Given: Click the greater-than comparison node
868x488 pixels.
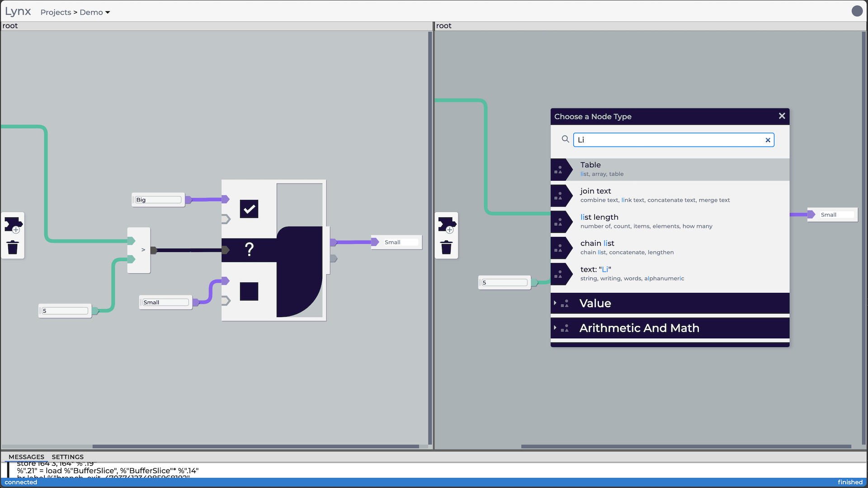Looking at the screenshot, I should (x=143, y=250).
